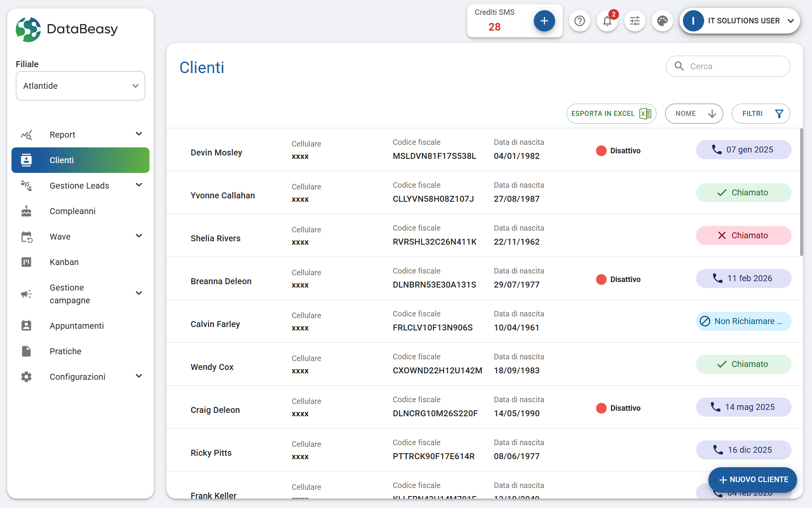Click the Compleanni cake icon
Viewport: 812px width, 508px height.
(26, 211)
